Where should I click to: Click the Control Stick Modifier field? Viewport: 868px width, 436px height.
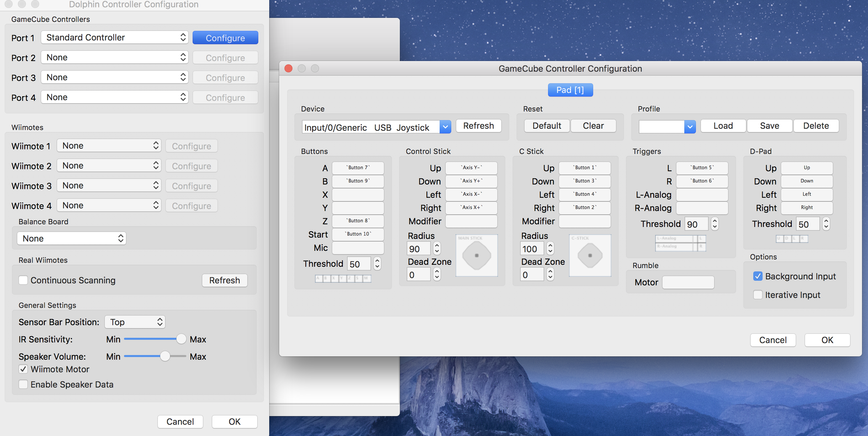[471, 221]
